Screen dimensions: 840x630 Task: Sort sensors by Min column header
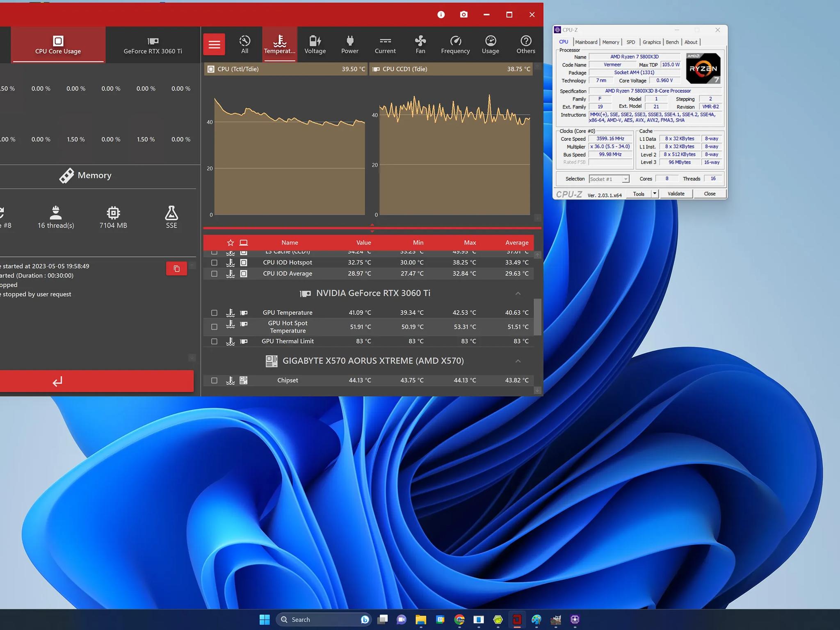pos(418,242)
